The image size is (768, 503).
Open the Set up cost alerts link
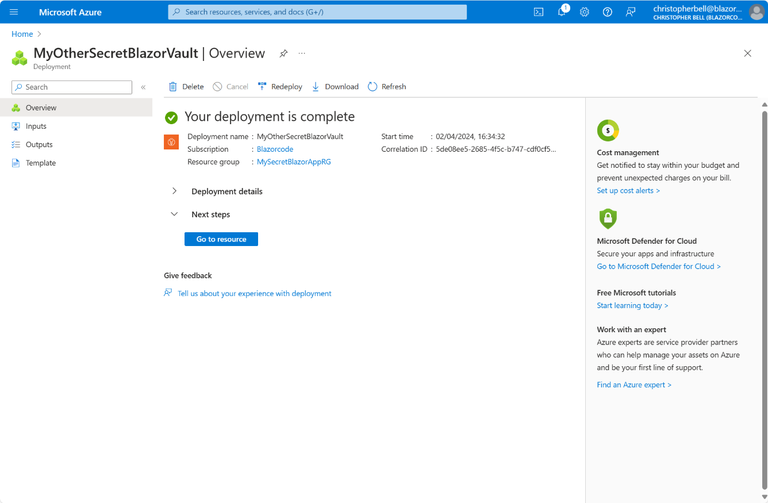coord(628,190)
